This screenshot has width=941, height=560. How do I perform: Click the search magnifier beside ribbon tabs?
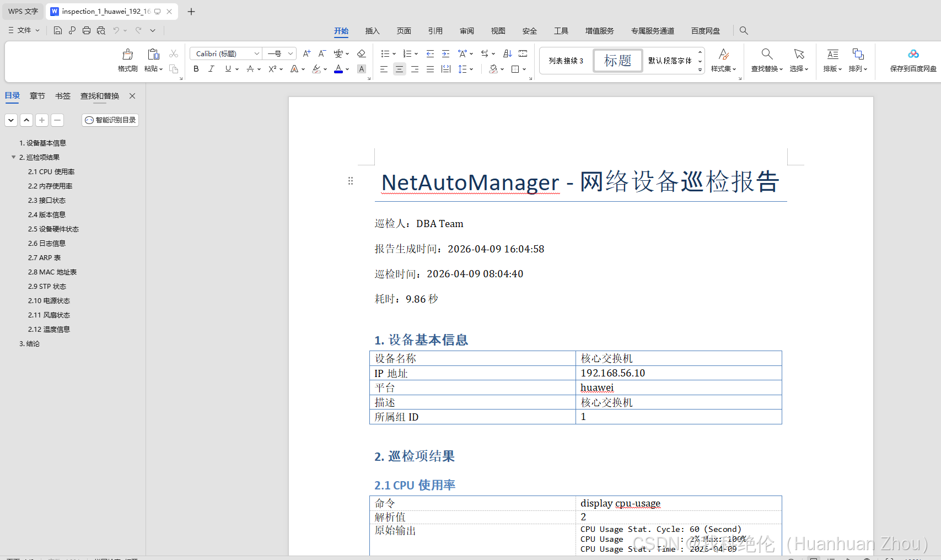(744, 31)
